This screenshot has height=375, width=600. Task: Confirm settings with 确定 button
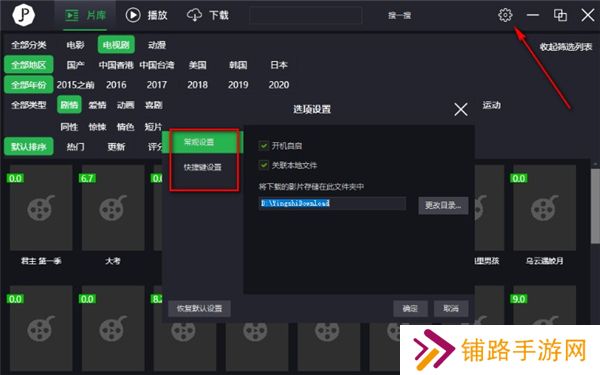(x=410, y=308)
